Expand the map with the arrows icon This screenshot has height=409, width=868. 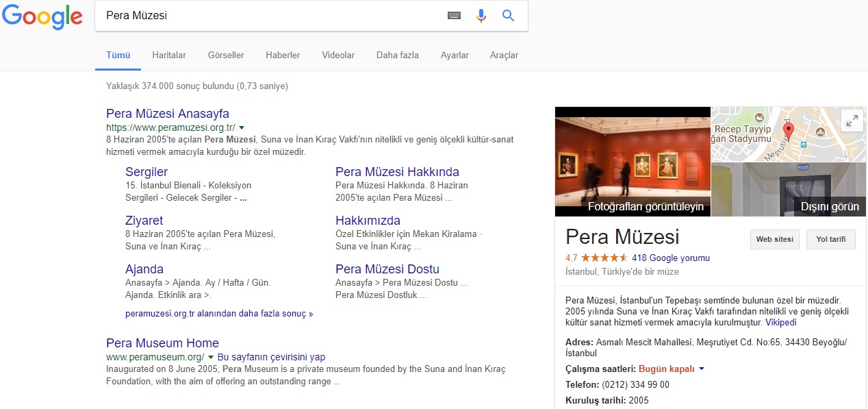852,120
